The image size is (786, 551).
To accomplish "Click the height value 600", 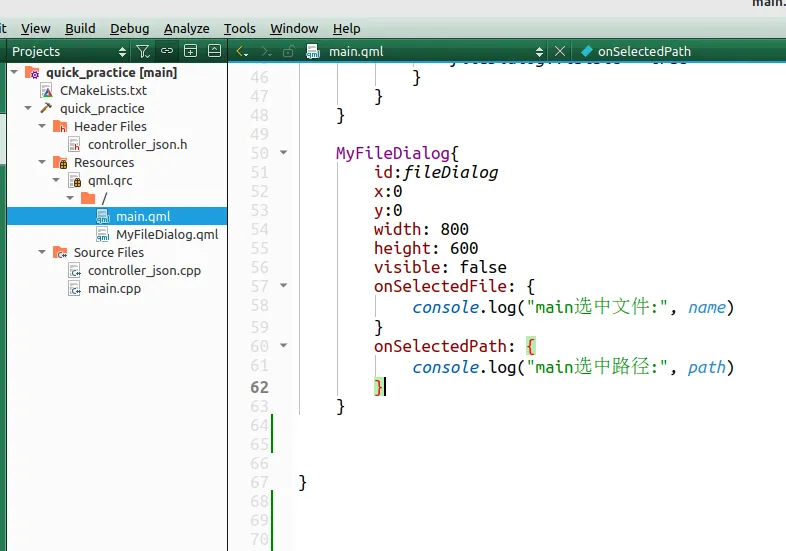I will 464,249.
